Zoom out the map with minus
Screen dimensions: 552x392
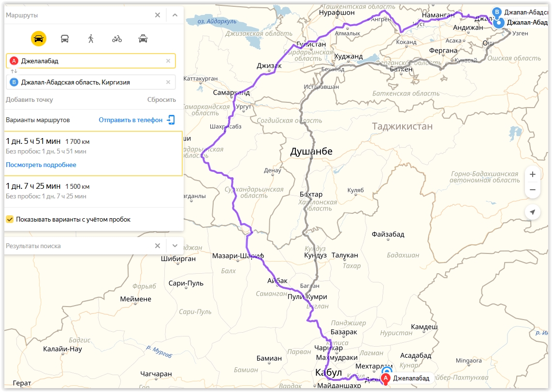click(x=533, y=190)
